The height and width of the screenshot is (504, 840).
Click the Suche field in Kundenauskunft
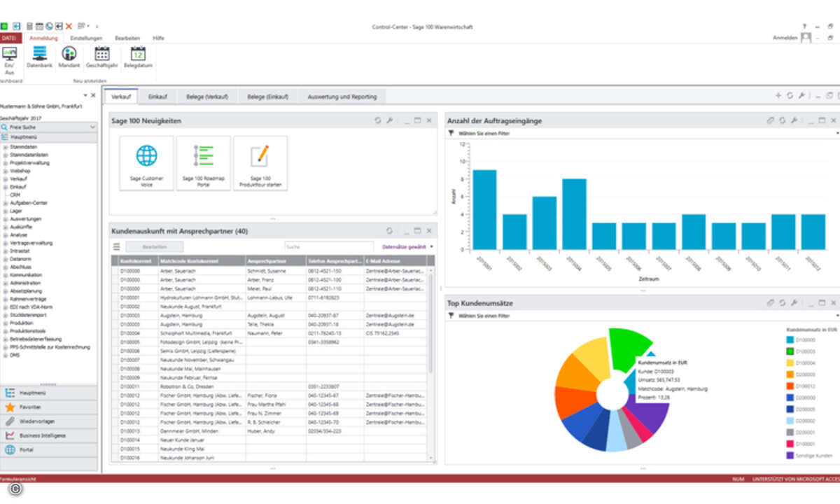(323, 246)
